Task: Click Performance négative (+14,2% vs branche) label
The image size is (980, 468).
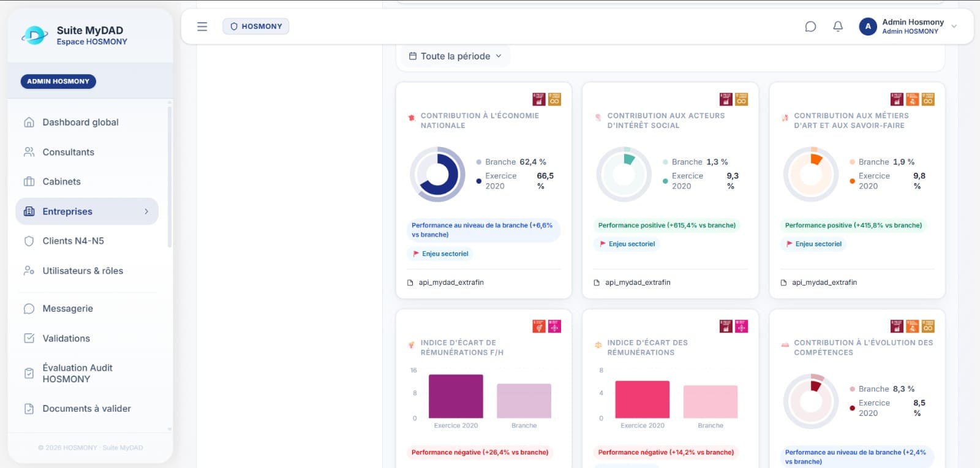Action: [666, 453]
